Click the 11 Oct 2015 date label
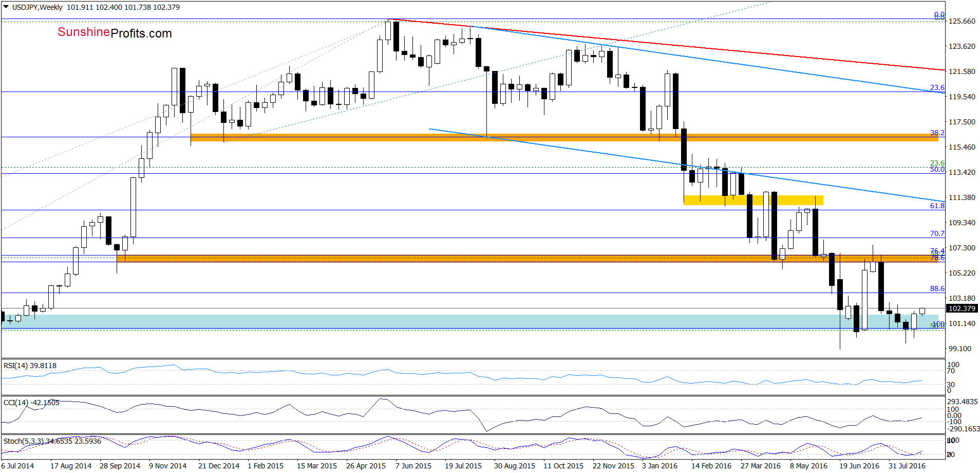 tap(563, 466)
